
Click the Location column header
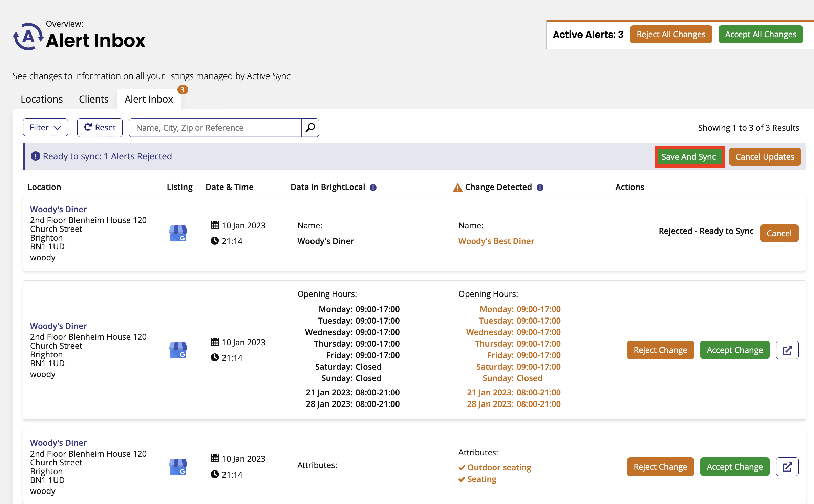tap(44, 187)
